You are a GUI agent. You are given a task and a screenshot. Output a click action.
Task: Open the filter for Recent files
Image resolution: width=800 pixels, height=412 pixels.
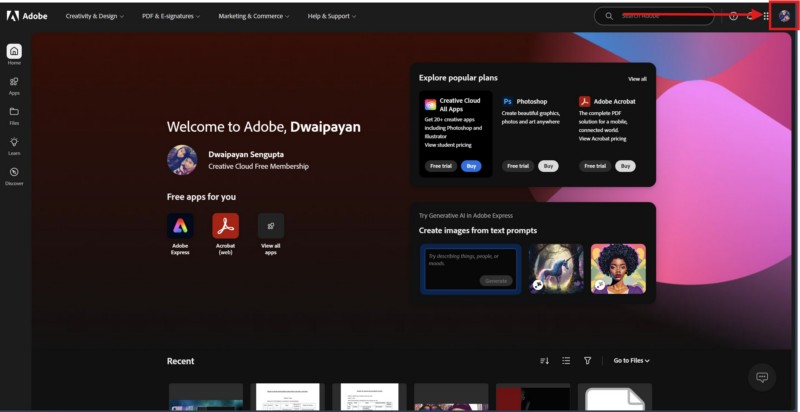[588, 361]
